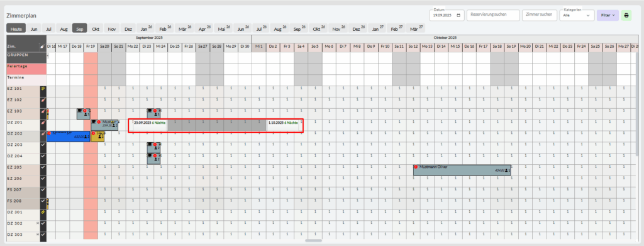Click the green print icon button
Viewport: 644px width, 246px height.
626,15
